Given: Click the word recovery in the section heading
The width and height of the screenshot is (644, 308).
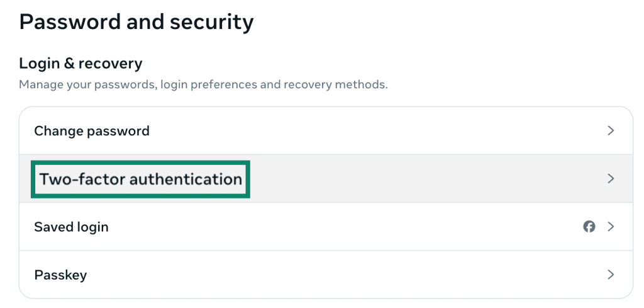Looking at the screenshot, I should click(111, 64).
